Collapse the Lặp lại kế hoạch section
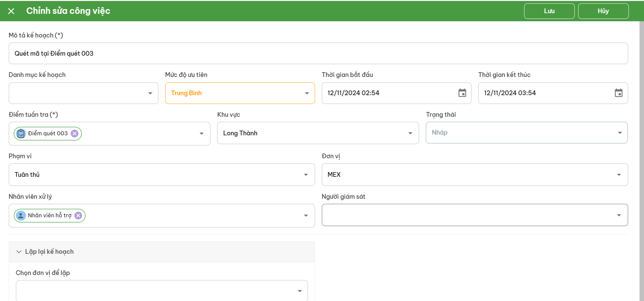This screenshot has height=301, width=644. point(162,252)
